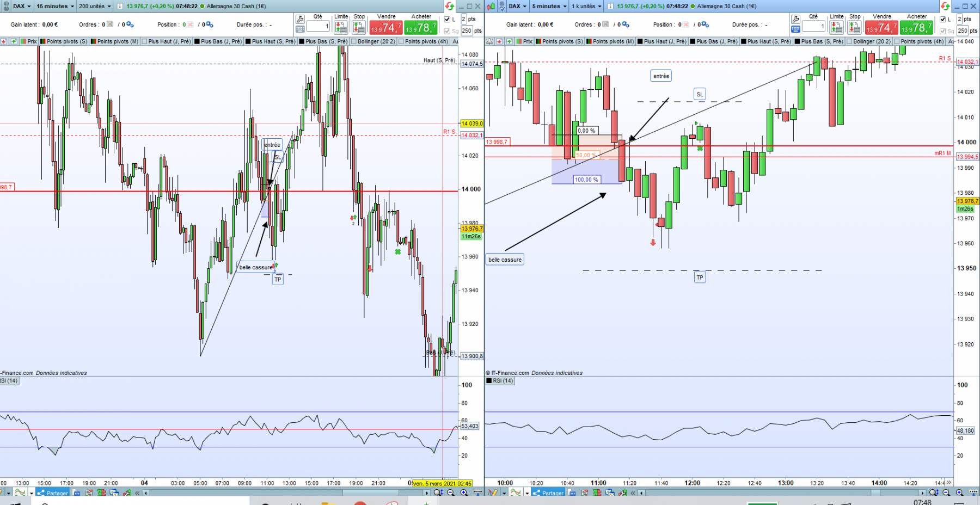This screenshot has height=505, width=980.
Task: Select the RSI (14) label on left chart
Action: (x=9, y=381)
